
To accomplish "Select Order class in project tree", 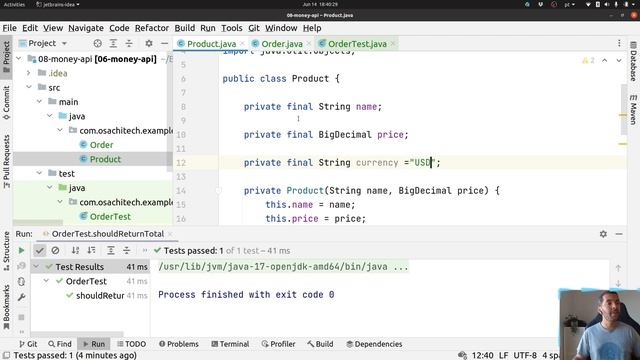I will (x=101, y=145).
